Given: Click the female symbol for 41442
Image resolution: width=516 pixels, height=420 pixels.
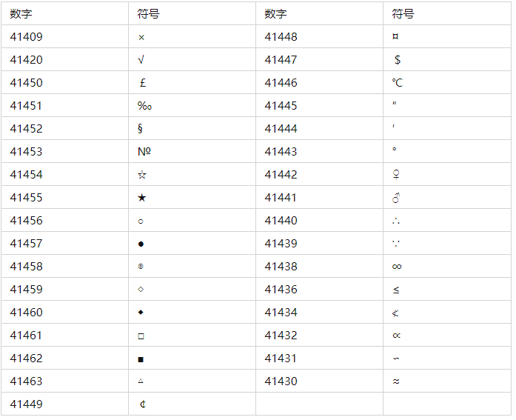Looking at the screenshot, I should 397,175.
